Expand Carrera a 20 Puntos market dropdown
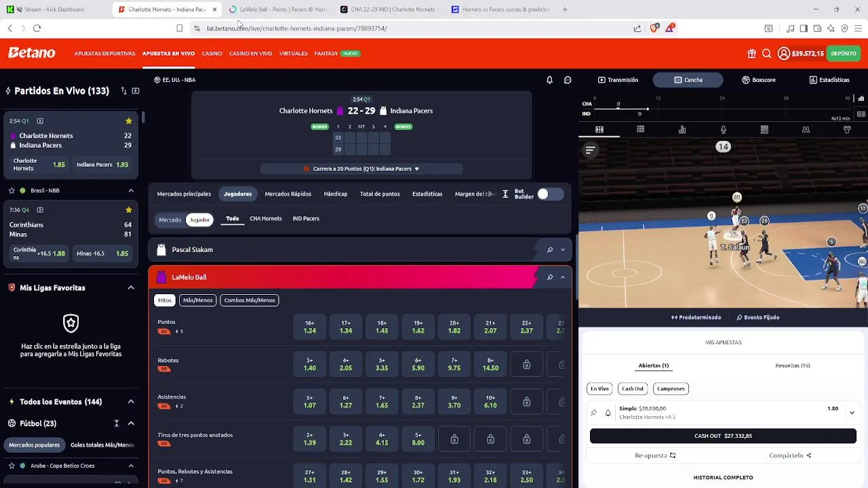The height and width of the screenshot is (488, 868). click(416, 169)
